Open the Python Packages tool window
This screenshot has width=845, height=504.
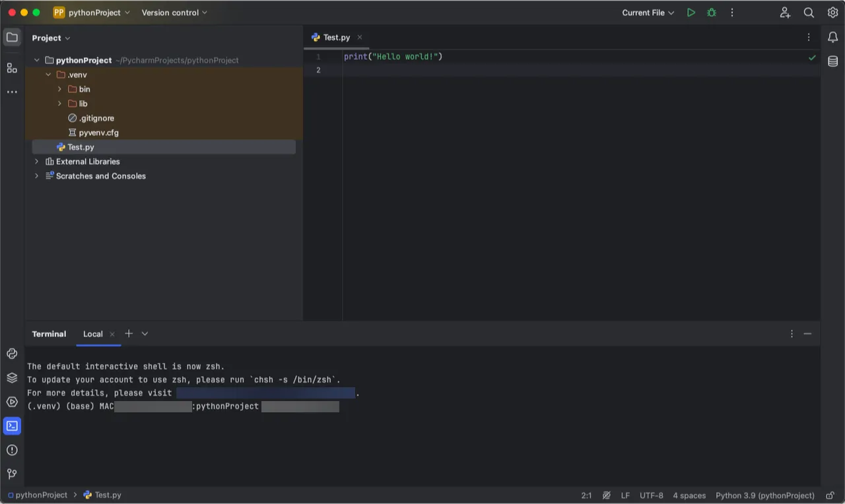[x=12, y=378]
